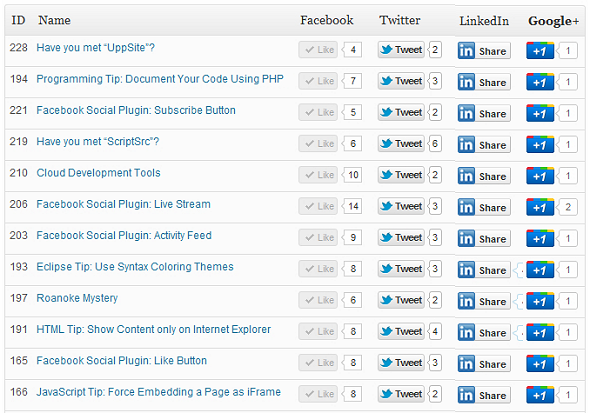Open 'Facebook Social Plugin: Subscribe Button' link

coord(136,110)
